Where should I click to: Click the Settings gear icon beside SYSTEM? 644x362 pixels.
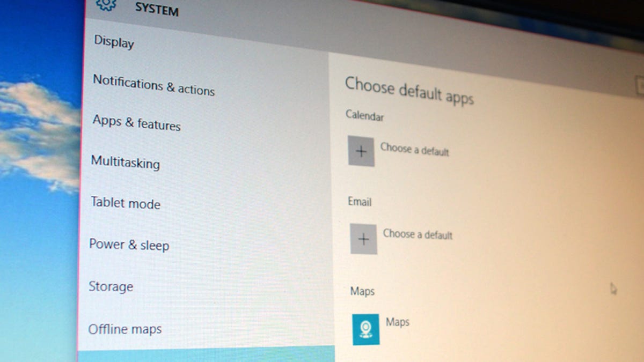[x=106, y=4]
